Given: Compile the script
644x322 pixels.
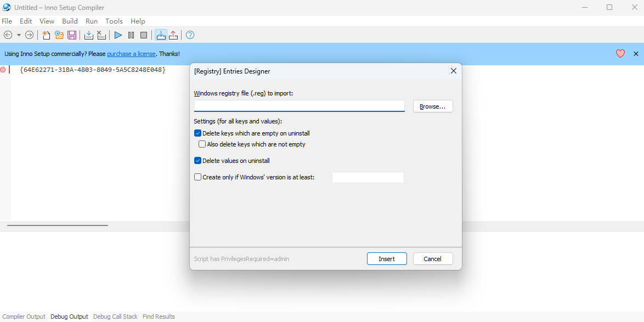Looking at the screenshot, I should pos(88,35).
